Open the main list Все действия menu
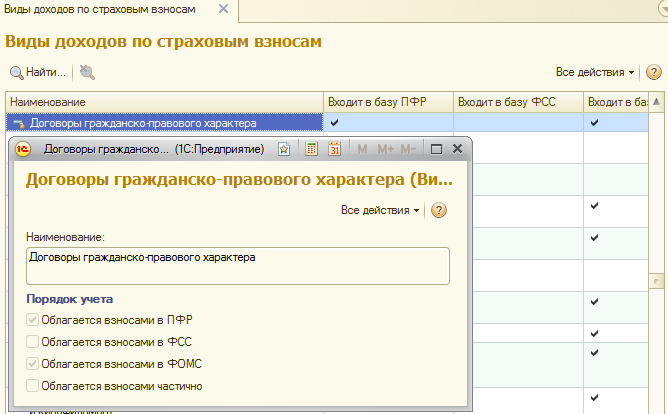 point(595,72)
